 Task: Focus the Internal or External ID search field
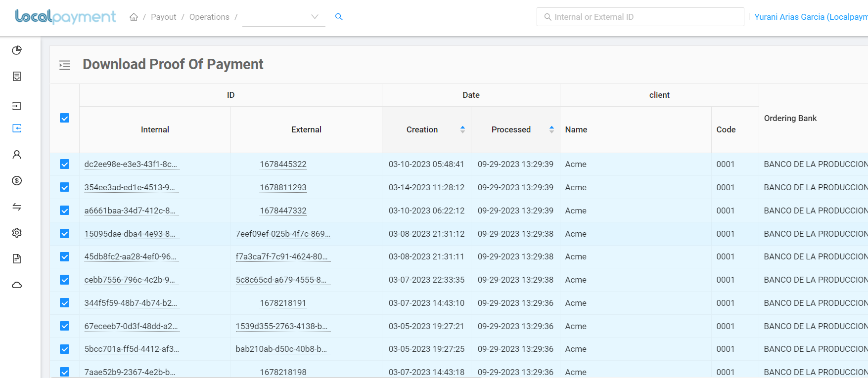pyautogui.click(x=640, y=17)
